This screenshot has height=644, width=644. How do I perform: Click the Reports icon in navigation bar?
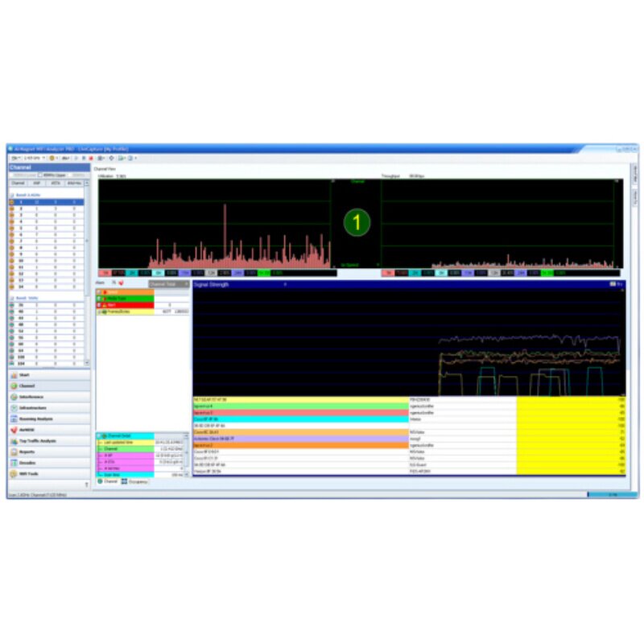tap(14, 452)
